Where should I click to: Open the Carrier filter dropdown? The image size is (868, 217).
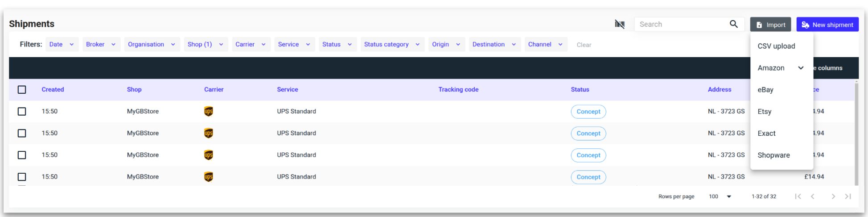tap(251, 45)
